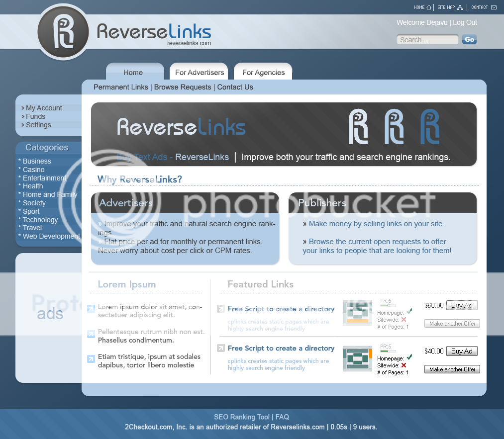Click arrow icon of $40.00 featured link
Viewport: 504px width, 439px height.
point(221,348)
